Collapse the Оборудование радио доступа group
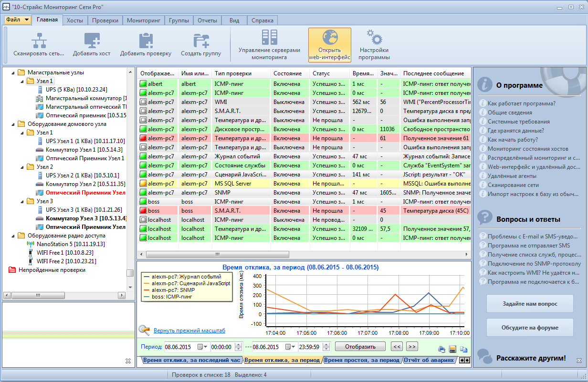Image resolution: width=588 pixels, height=382 pixels. (13, 236)
